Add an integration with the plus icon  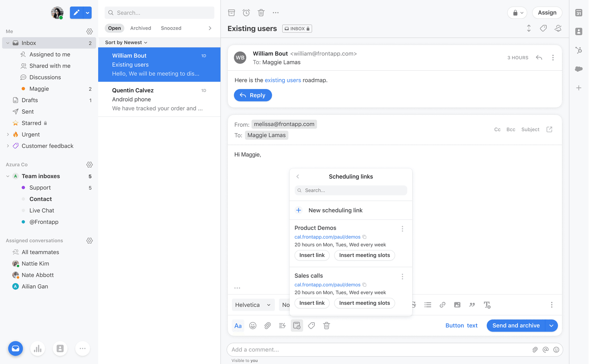coord(579,88)
